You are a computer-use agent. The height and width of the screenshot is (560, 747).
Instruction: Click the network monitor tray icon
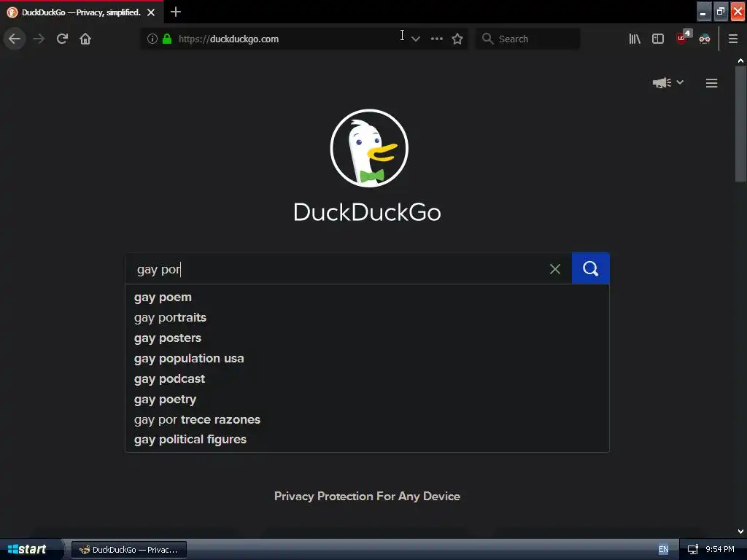[693, 550]
